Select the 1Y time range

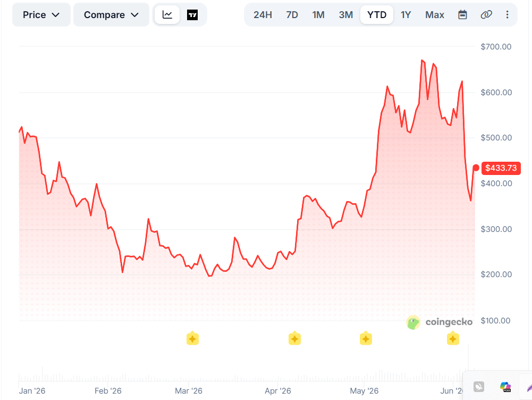point(406,14)
